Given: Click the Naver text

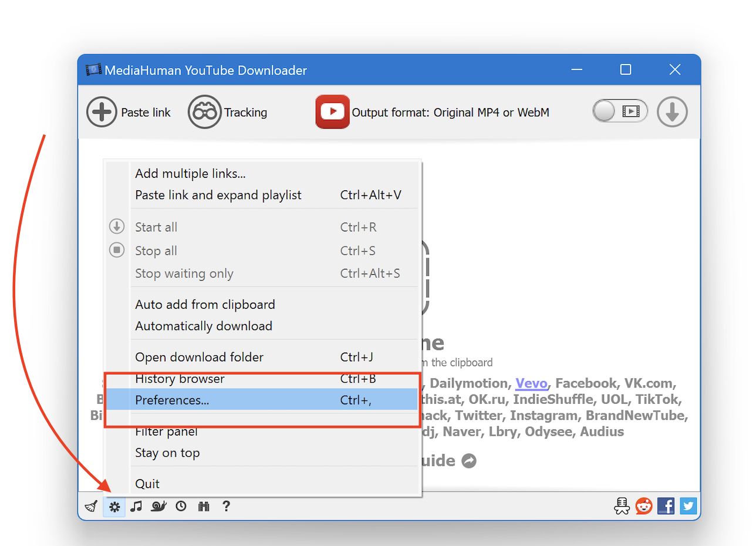Looking at the screenshot, I should tap(461, 432).
